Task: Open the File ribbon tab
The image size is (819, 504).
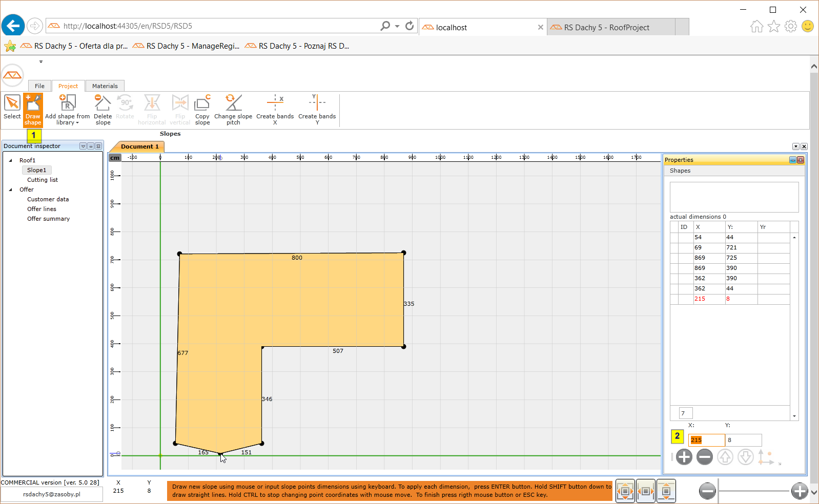Action: pos(39,86)
